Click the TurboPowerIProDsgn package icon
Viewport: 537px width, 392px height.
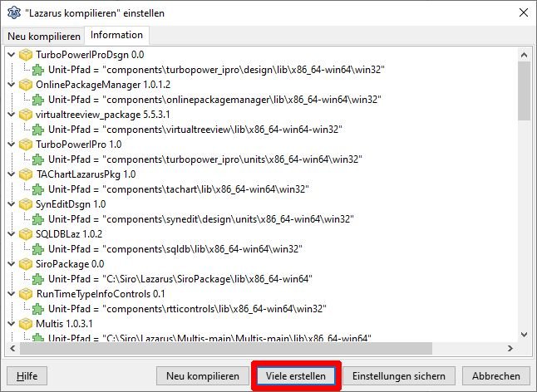pyautogui.click(x=26, y=55)
